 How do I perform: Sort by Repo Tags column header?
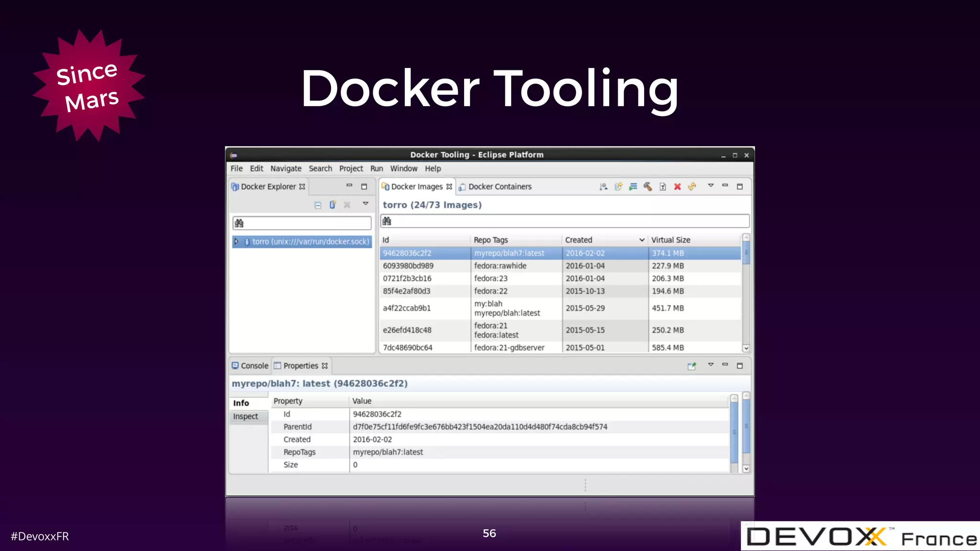(516, 240)
